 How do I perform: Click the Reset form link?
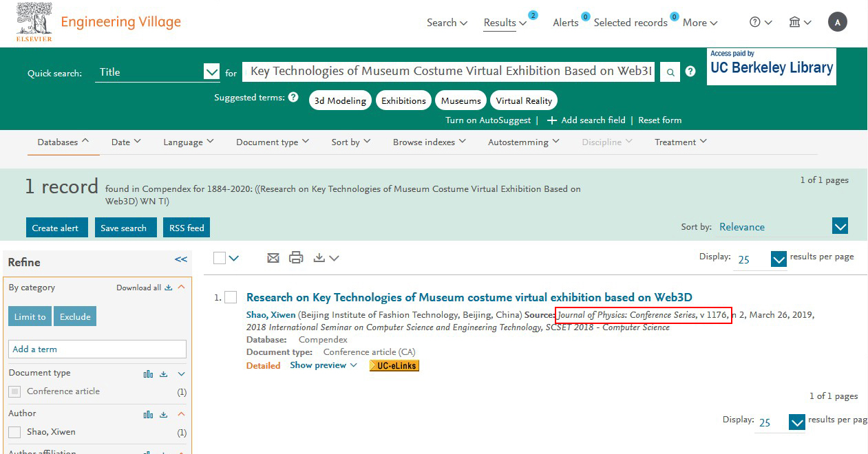[660, 120]
